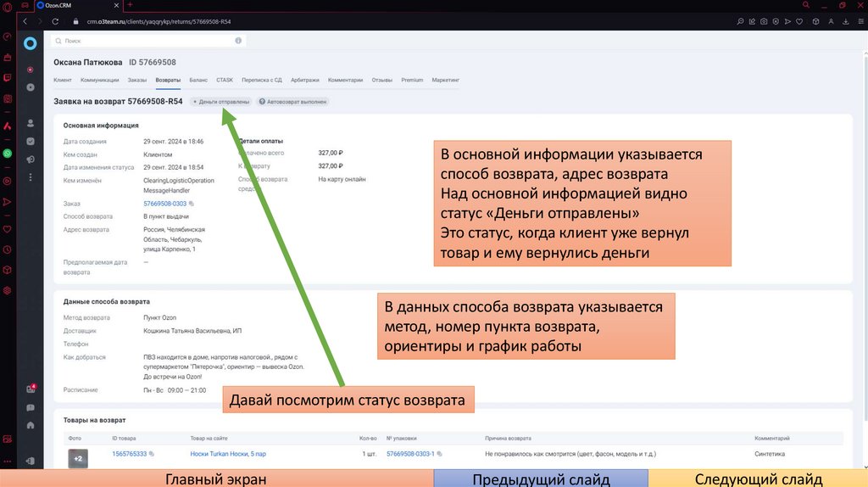Open the user profile icon in CRM sidebar
The image size is (868, 487).
[31, 123]
